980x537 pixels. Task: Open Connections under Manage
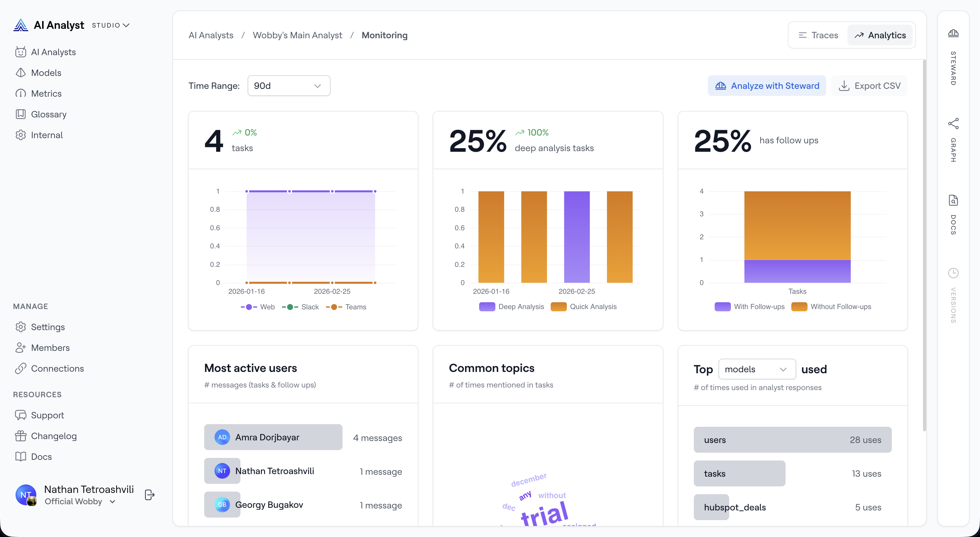tap(57, 368)
